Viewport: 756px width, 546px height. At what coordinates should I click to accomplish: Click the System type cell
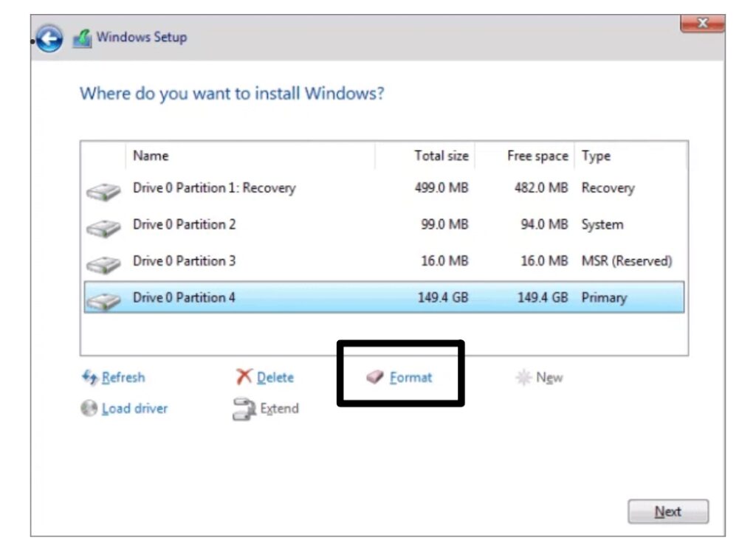point(602,225)
